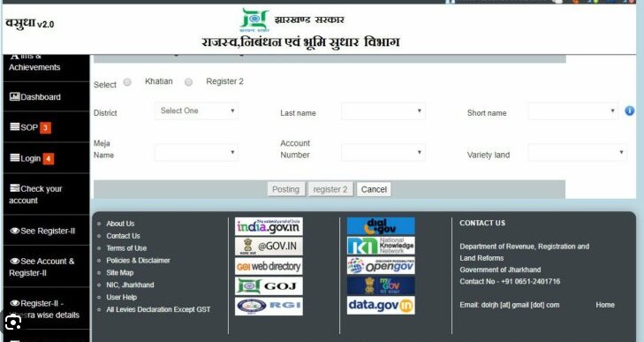
Task: Click the Check your account icon
Action: 15,188
